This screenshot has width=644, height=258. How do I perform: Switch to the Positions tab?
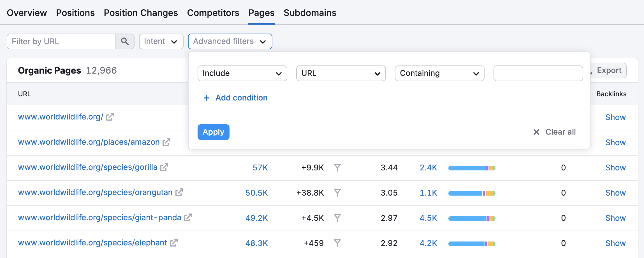pos(75,13)
